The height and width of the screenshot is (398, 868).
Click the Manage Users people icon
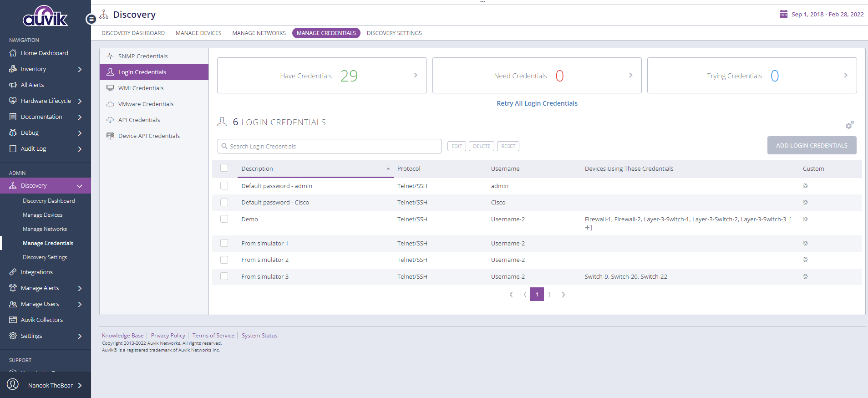coord(13,304)
